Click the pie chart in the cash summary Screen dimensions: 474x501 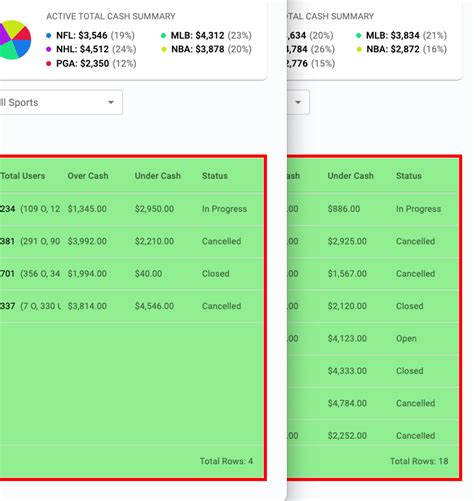[15, 40]
